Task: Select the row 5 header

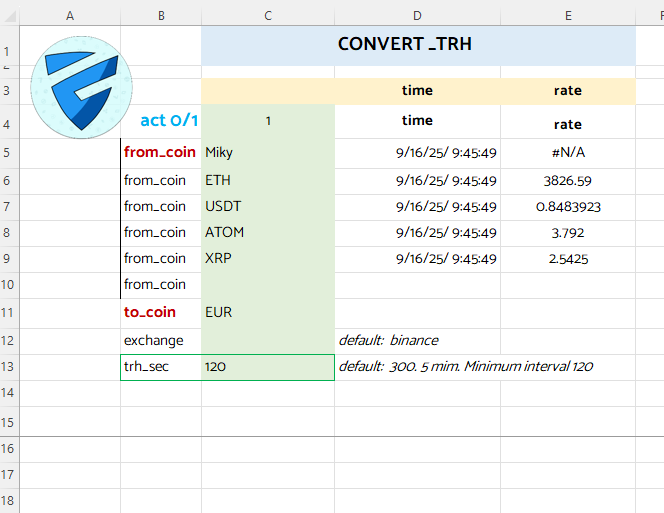Action: pyautogui.click(x=9, y=153)
